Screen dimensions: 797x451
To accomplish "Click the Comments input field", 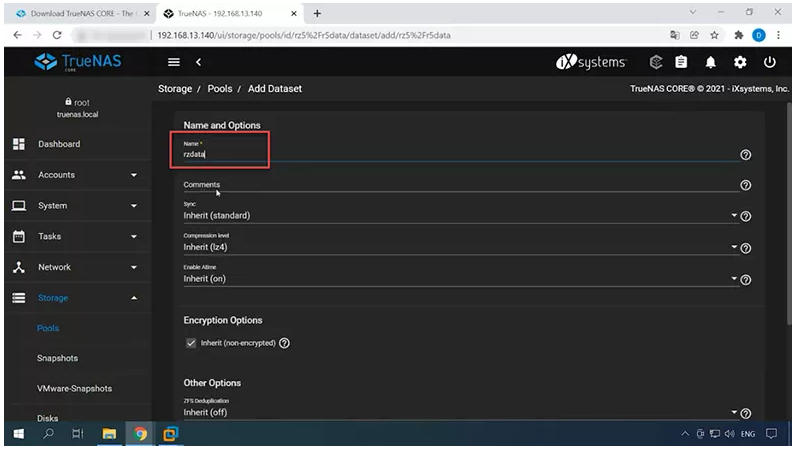I will tap(461, 185).
